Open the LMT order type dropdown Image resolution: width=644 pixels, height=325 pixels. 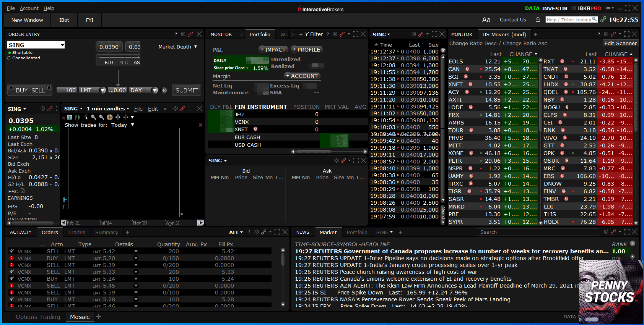tap(102, 91)
